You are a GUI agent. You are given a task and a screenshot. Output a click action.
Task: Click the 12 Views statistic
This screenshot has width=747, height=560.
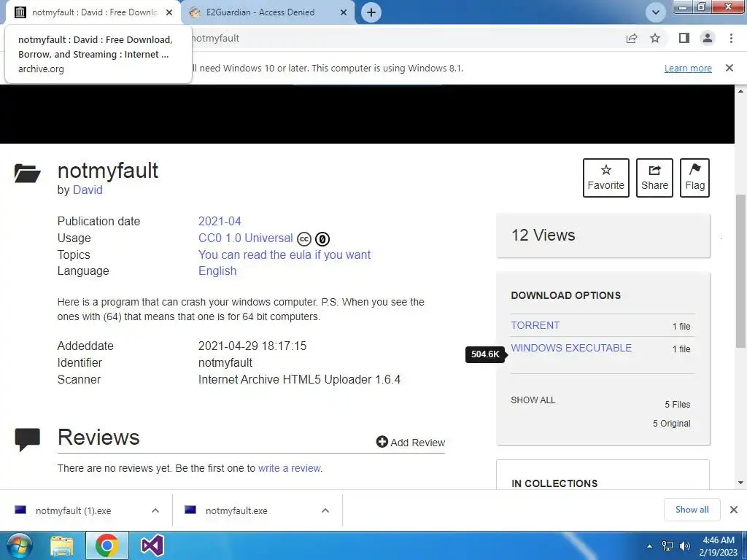(543, 236)
